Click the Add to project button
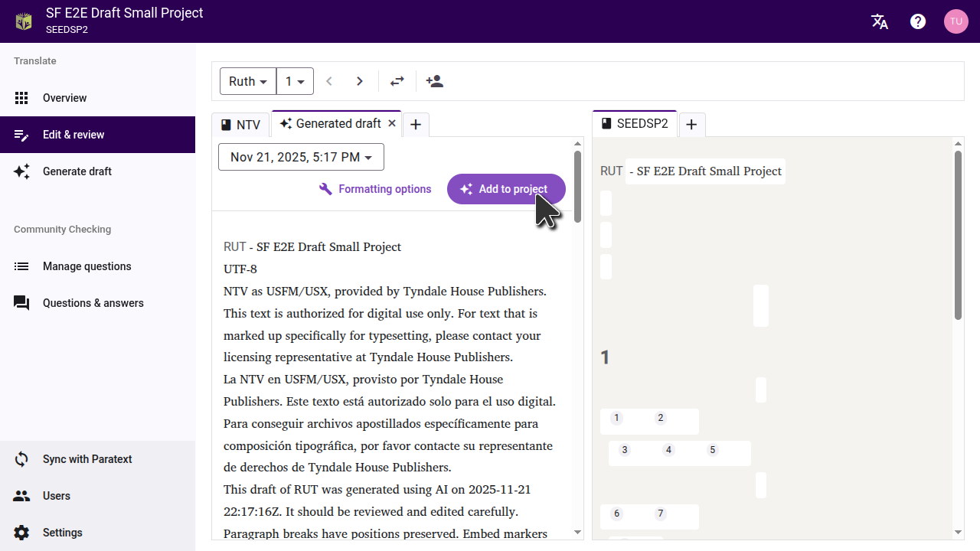The width and height of the screenshot is (980, 551). coord(506,189)
